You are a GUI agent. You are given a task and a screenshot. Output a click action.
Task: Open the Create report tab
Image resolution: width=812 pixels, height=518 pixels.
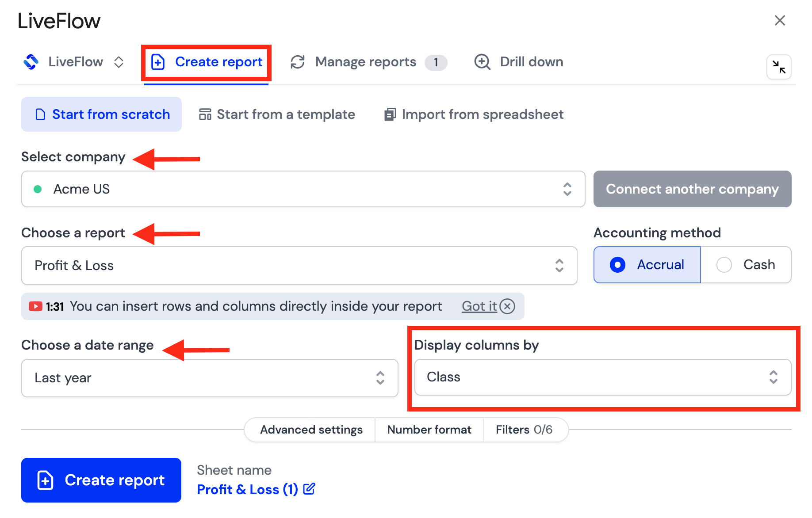207,62
